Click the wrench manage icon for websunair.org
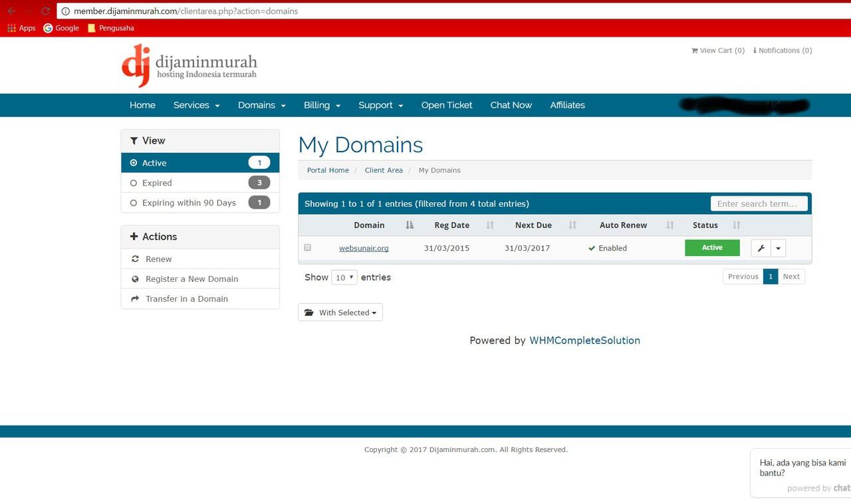851x504 pixels. click(761, 248)
